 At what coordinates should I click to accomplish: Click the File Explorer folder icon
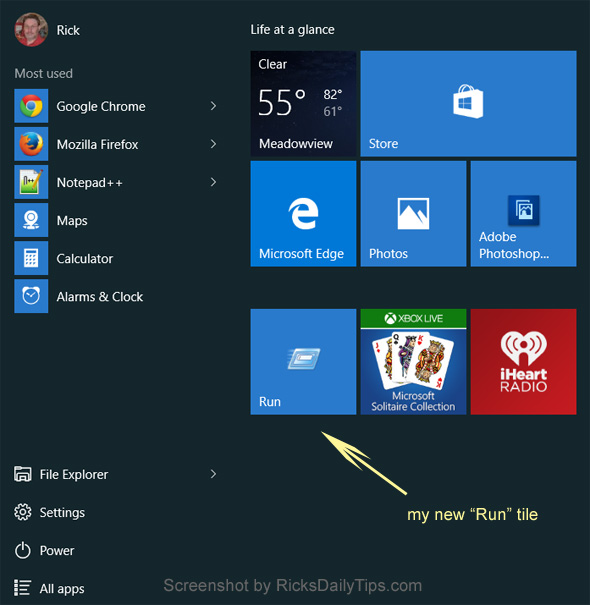[23, 474]
